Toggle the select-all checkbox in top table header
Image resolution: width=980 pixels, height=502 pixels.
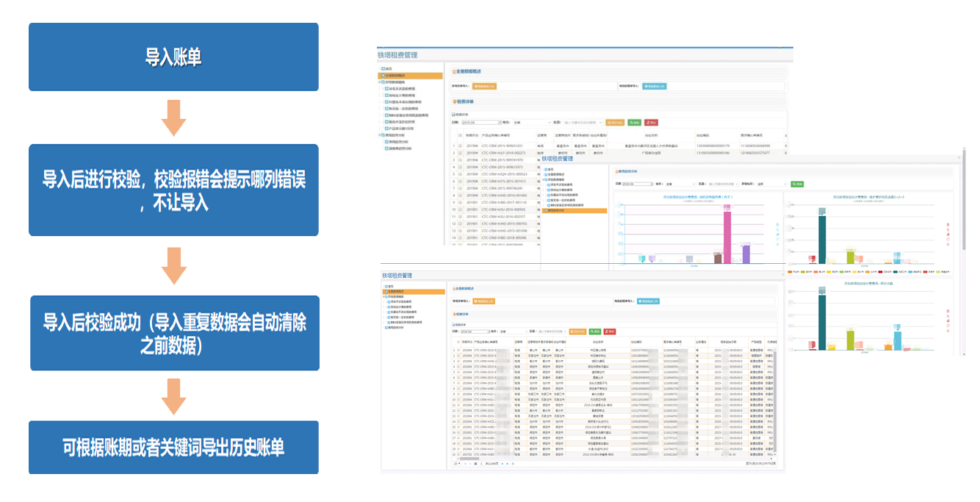click(x=460, y=135)
